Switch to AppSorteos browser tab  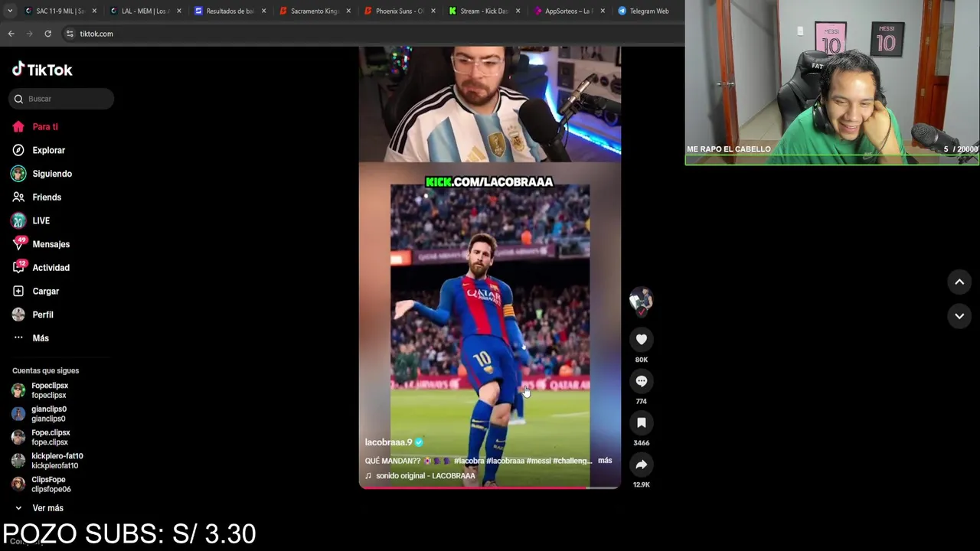(x=569, y=11)
